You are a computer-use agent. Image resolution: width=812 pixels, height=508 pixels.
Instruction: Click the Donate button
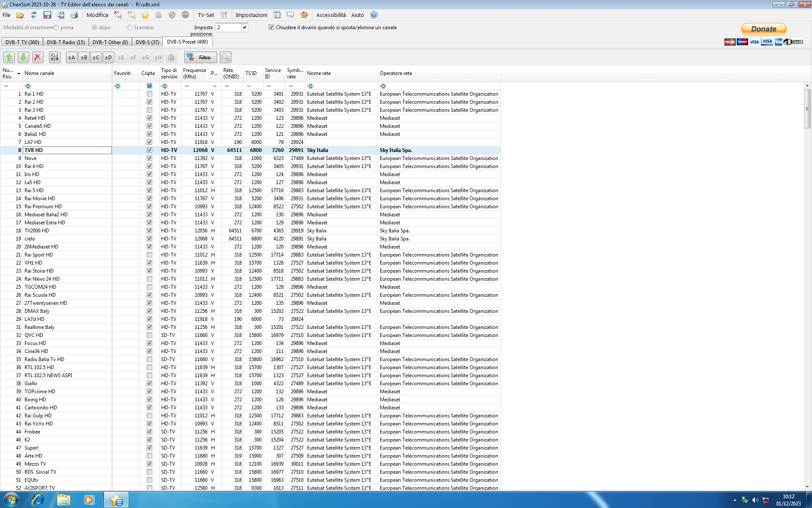coord(764,29)
